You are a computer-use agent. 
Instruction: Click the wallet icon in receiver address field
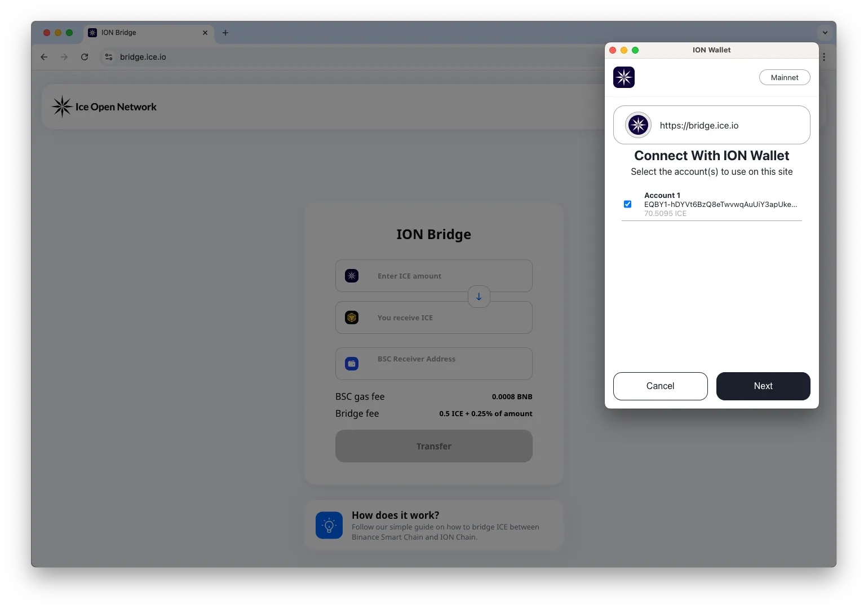click(352, 364)
